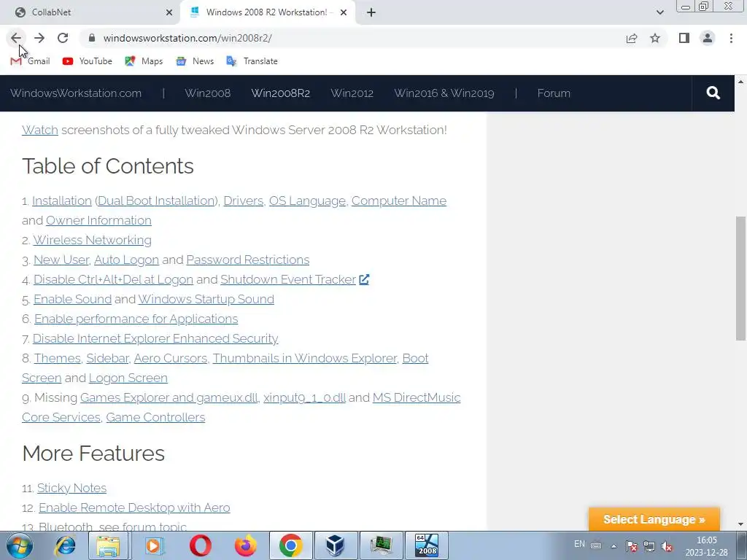The height and width of the screenshot is (560, 747).
Task: Open the Game Controllers link
Action: (155, 417)
